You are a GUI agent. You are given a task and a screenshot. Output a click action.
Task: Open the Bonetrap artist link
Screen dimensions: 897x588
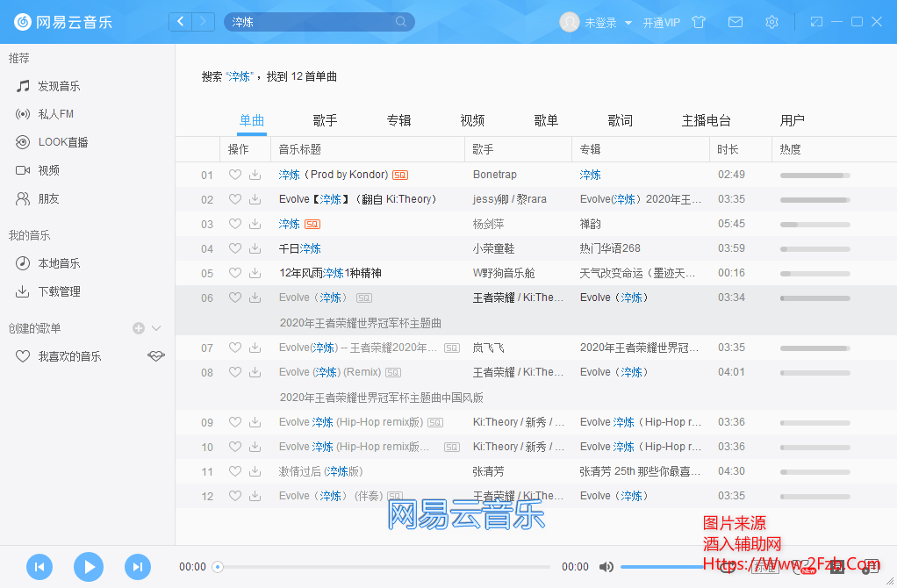coord(495,175)
